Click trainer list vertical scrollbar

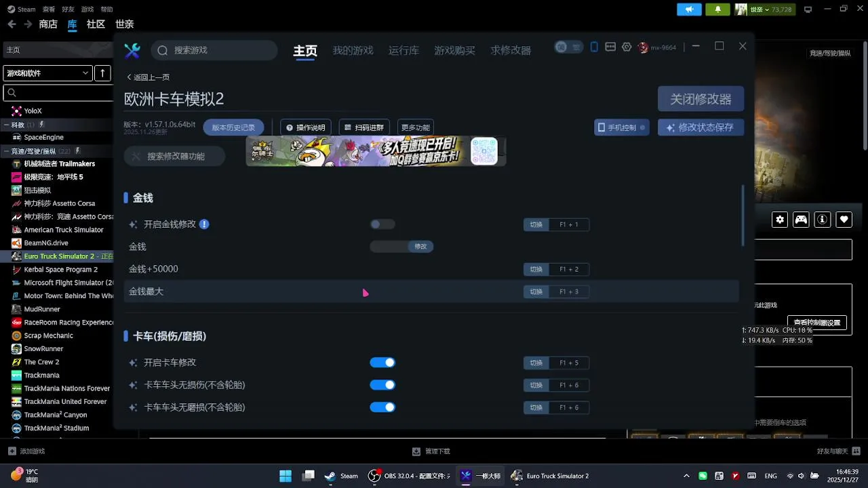point(743,215)
